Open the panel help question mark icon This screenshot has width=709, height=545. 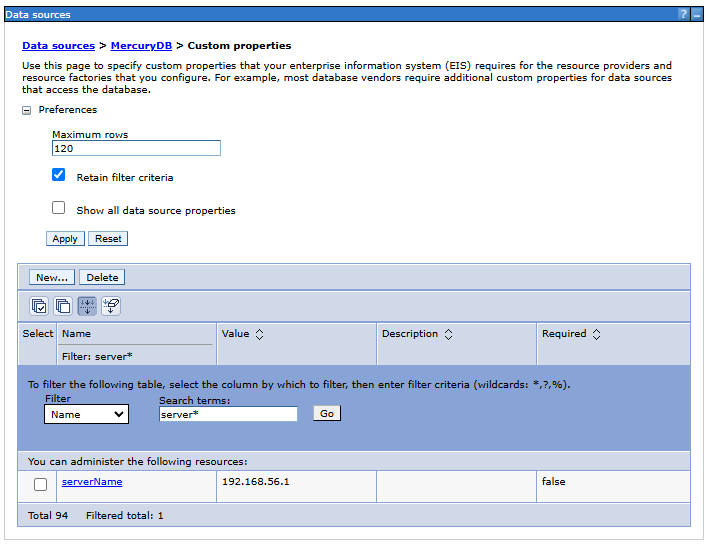(684, 14)
